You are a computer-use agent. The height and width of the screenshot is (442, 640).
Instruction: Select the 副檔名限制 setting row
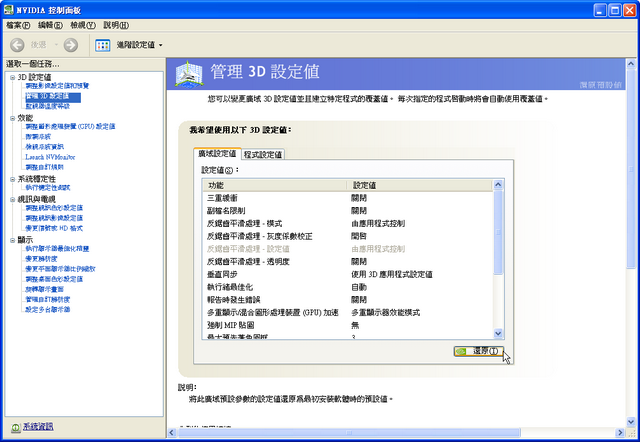pyautogui.click(x=348, y=211)
